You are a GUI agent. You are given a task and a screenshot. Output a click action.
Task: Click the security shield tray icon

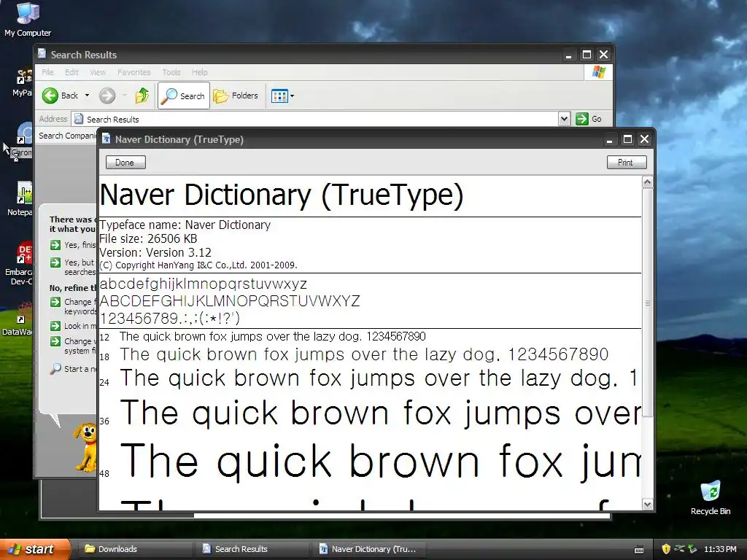(666, 549)
